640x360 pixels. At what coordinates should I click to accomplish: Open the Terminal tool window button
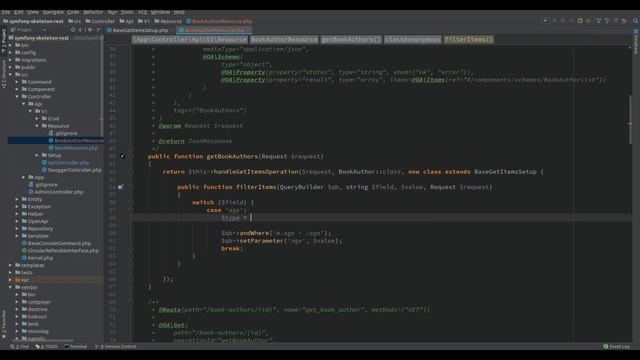(x=76, y=347)
